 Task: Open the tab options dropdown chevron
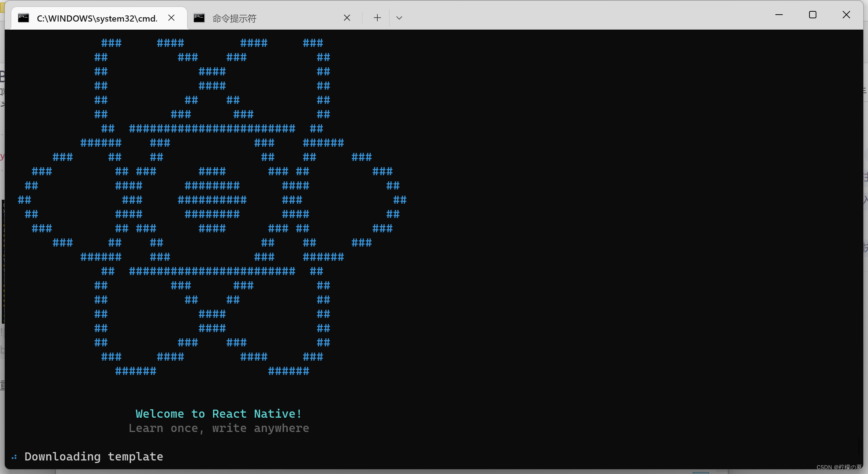pos(399,18)
